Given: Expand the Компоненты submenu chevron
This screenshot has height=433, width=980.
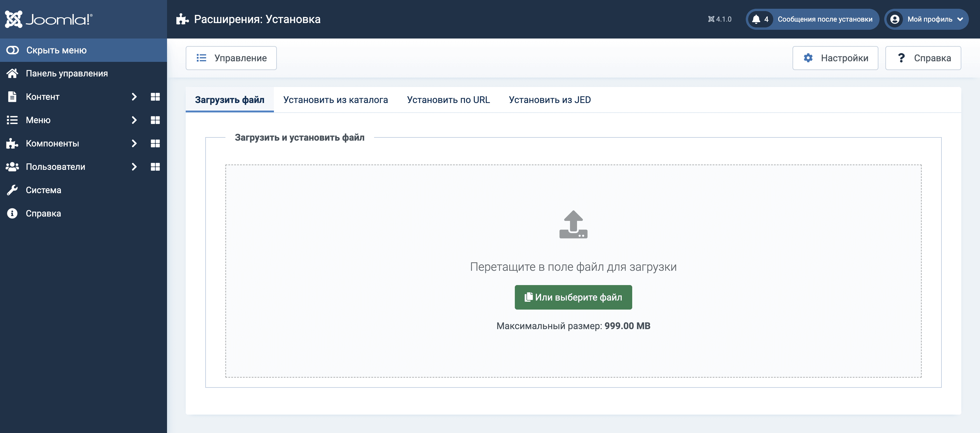Looking at the screenshot, I should click(134, 143).
